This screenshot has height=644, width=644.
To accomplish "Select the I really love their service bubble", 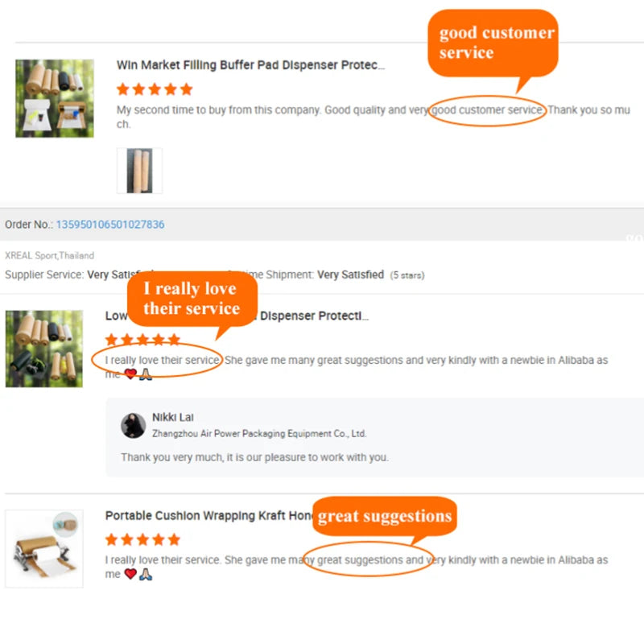I will pos(192,299).
